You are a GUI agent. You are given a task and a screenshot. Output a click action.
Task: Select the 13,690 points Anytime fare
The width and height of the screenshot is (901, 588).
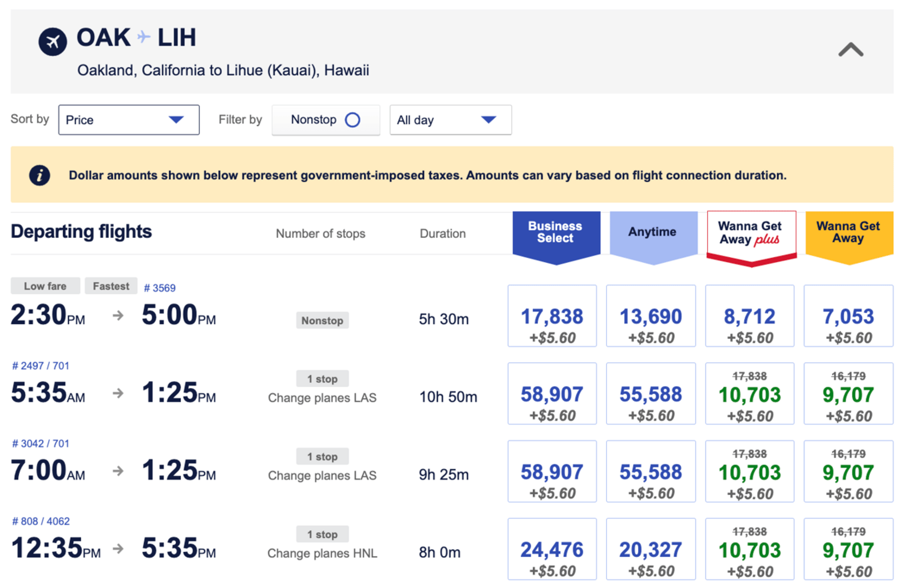click(x=651, y=316)
